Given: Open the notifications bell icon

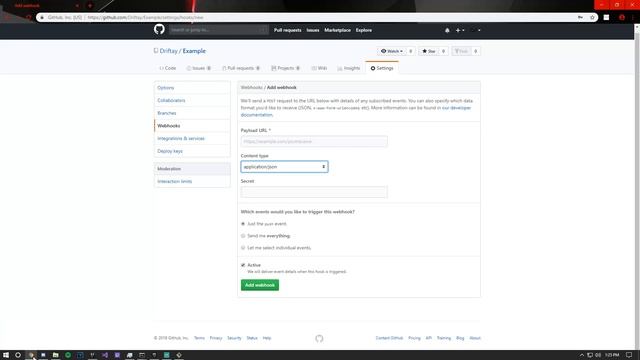Looking at the screenshot, I should pyautogui.click(x=447, y=30).
